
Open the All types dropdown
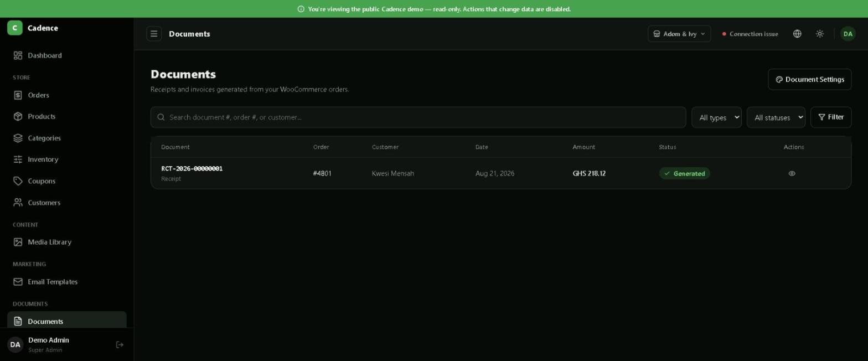pyautogui.click(x=716, y=117)
